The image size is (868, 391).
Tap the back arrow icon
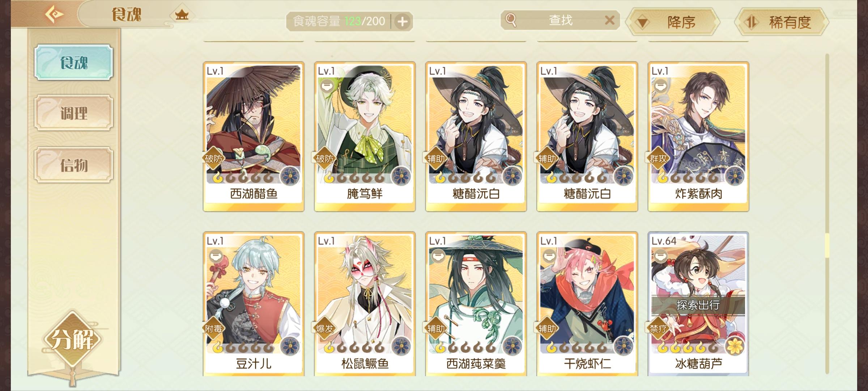coord(54,14)
